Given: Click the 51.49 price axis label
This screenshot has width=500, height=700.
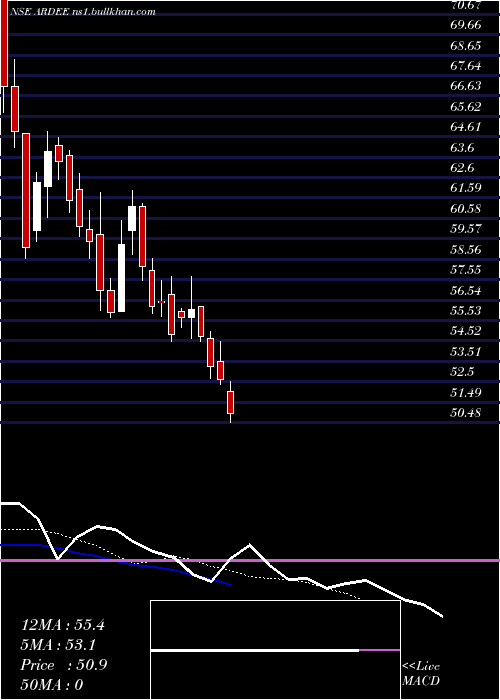Looking at the screenshot, I should 466,392.
